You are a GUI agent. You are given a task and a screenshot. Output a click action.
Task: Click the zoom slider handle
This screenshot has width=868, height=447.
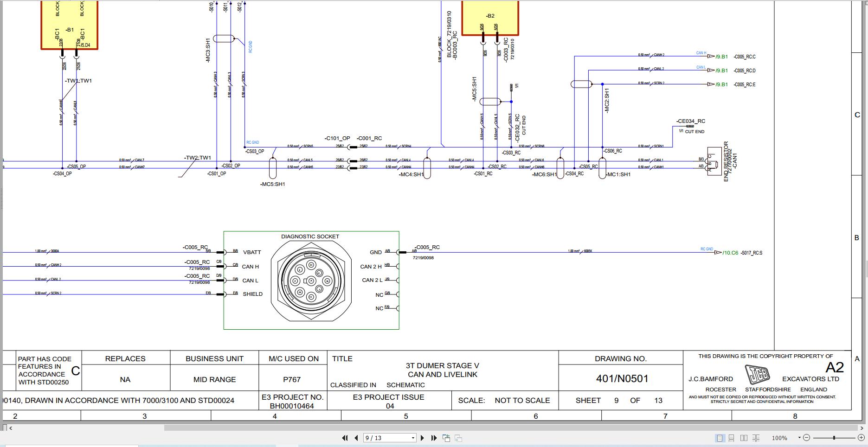coord(834,438)
